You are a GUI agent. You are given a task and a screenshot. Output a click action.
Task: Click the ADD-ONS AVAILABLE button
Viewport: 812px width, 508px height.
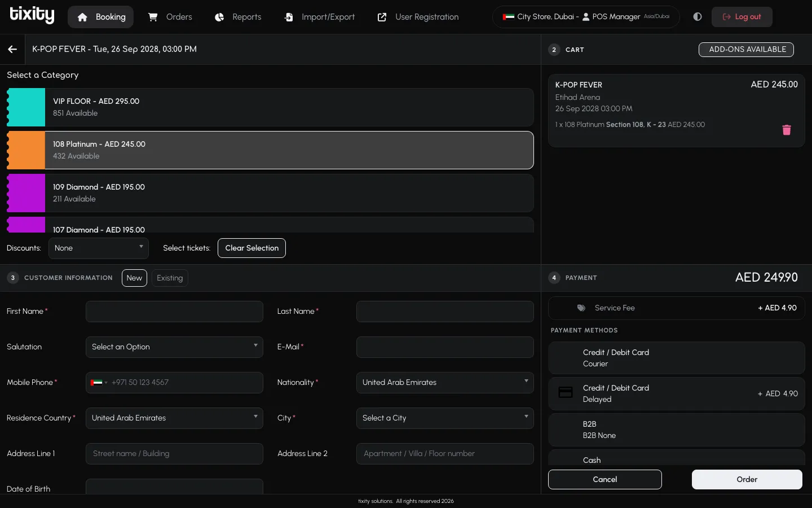click(x=747, y=50)
